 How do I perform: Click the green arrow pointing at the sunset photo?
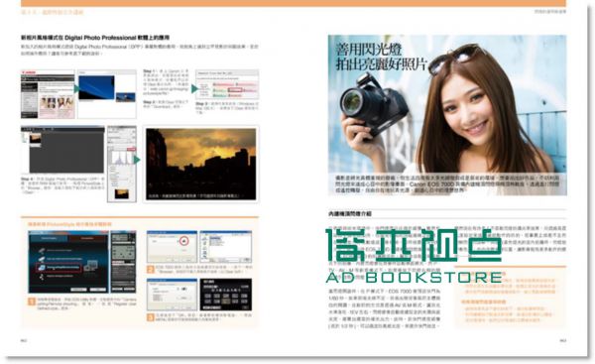coord(137,160)
